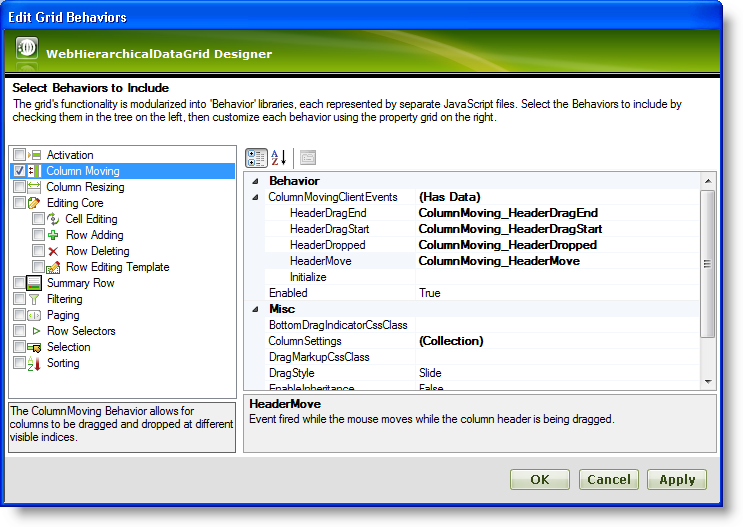Image resolution: width=743 pixels, height=527 pixels.
Task: Click the Apply button
Action: tap(676, 480)
